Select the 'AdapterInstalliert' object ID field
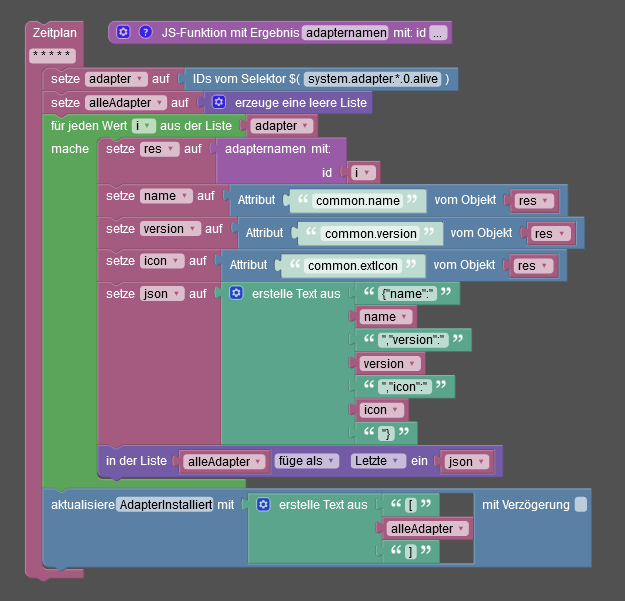The height and width of the screenshot is (601, 625). 165,505
